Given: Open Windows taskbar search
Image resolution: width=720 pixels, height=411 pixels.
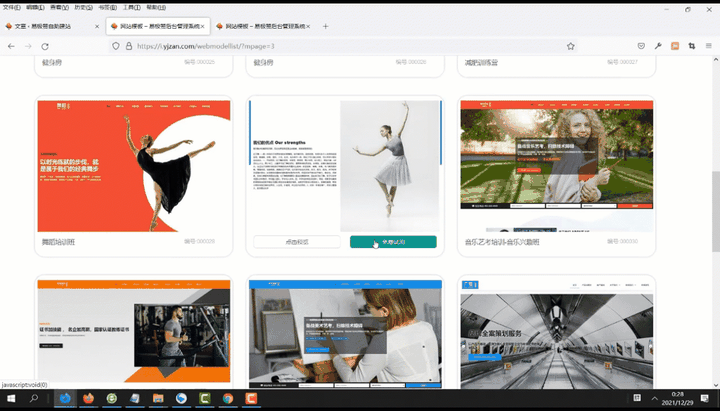Looking at the screenshot, I should tap(34, 398).
